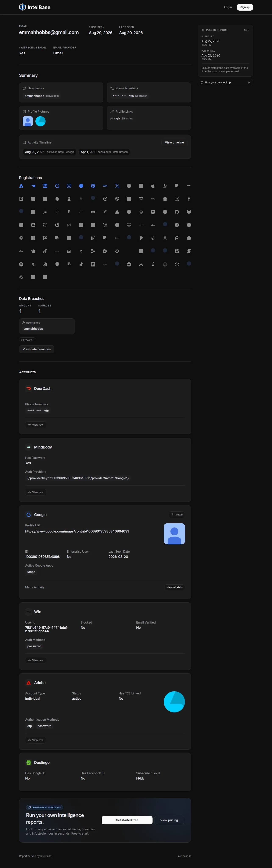Open the intelbase.is footer link

(184, 856)
